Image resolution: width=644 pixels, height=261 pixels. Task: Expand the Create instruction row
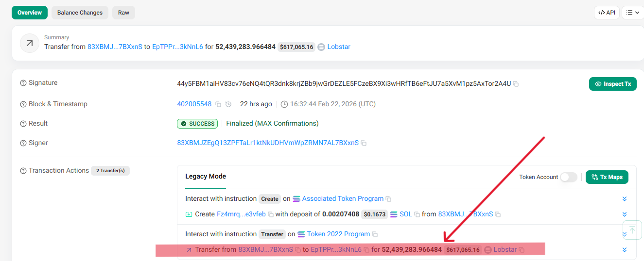[x=625, y=199]
